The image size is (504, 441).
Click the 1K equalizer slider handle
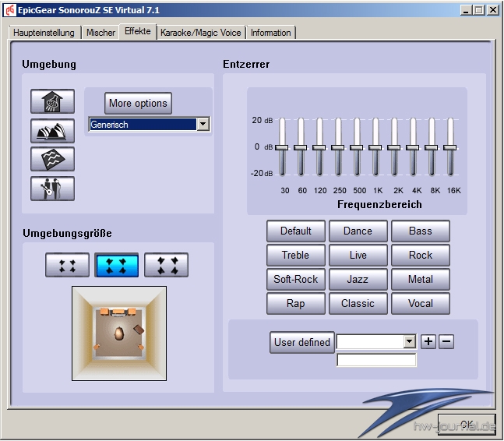375,147
